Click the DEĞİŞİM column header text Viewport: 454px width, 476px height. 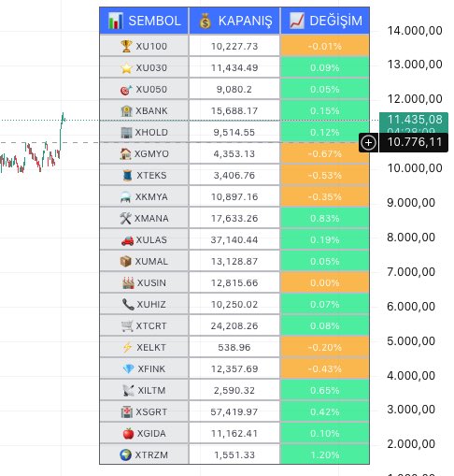click(x=336, y=21)
